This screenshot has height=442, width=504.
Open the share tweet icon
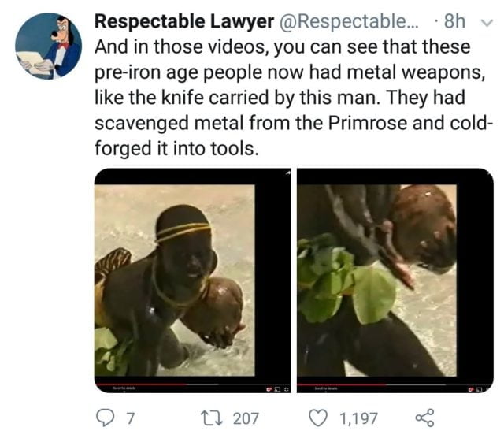pos(426,418)
